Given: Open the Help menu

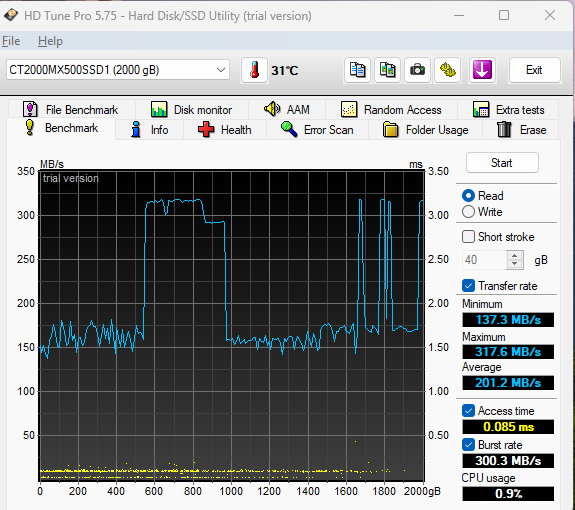Looking at the screenshot, I should coord(50,41).
